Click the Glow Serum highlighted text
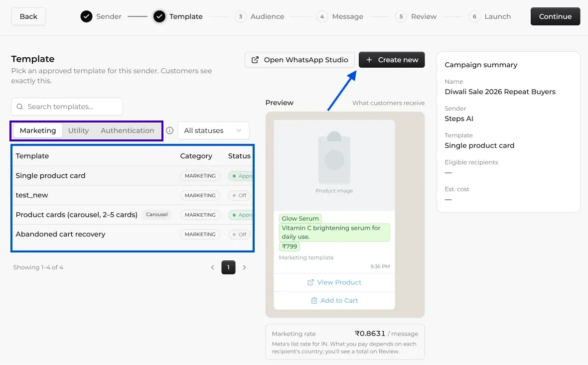This screenshot has width=588, height=365. coord(300,219)
